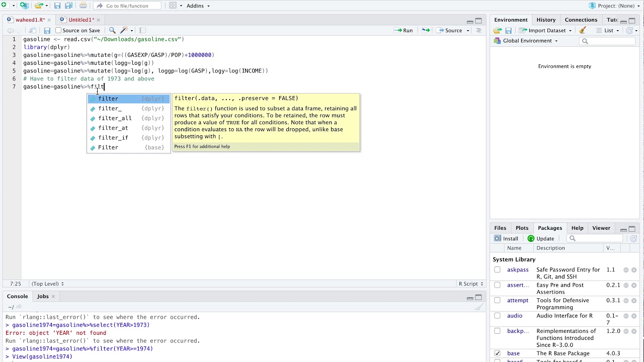Click the compile report notebook icon

(142, 30)
